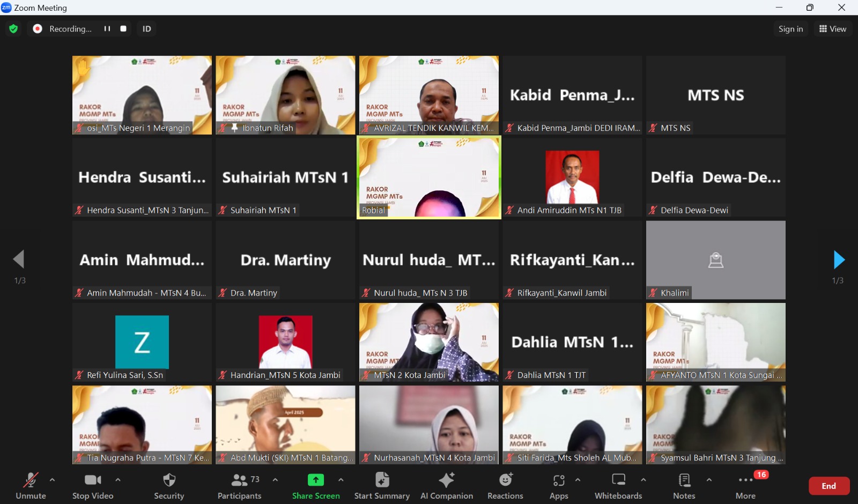The image size is (858, 504).
Task: Expand share options arrow beside Share Screen
Action: 341,480
